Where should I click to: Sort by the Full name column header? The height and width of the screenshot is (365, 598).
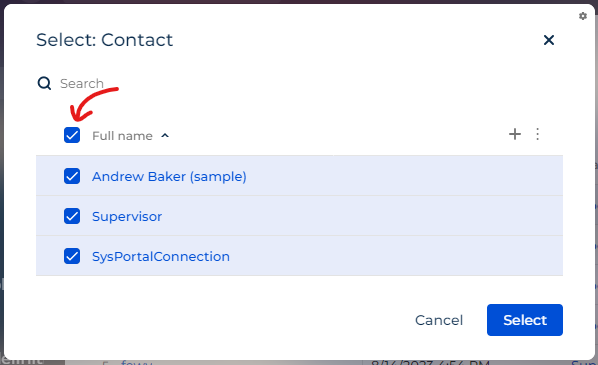122,136
